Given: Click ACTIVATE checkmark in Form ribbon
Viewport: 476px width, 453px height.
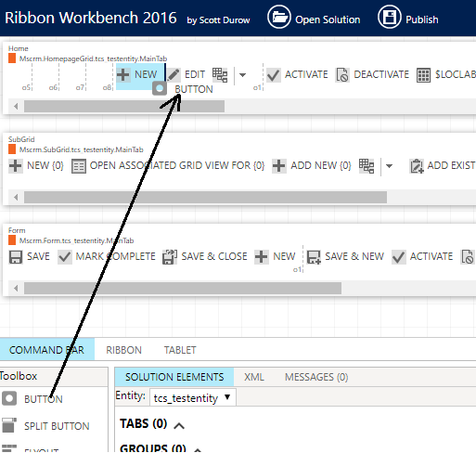Looking at the screenshot, I should 398,257.
